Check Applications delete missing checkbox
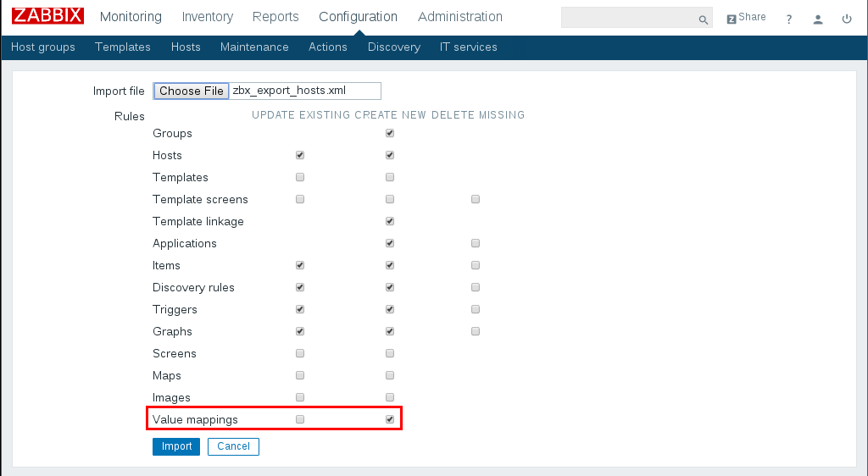Screen dimensions: 868x476 [x=476, y=243]
